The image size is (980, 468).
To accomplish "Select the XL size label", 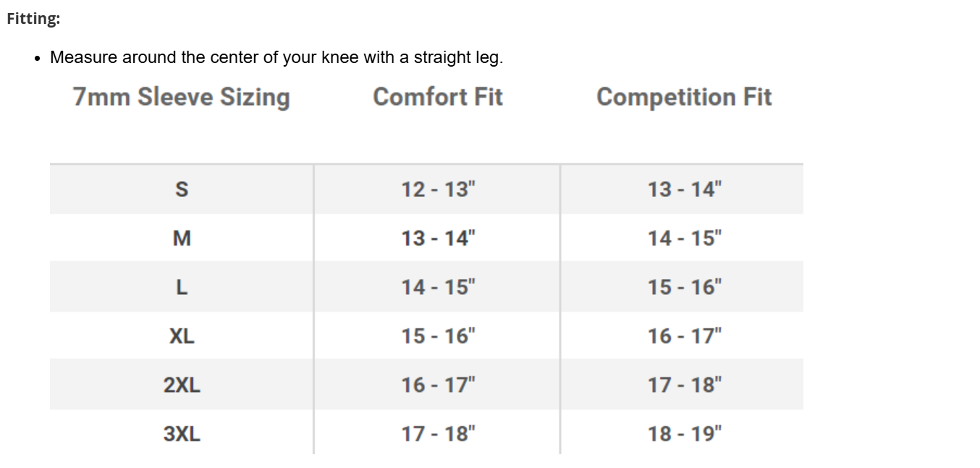I will (182, 336).
